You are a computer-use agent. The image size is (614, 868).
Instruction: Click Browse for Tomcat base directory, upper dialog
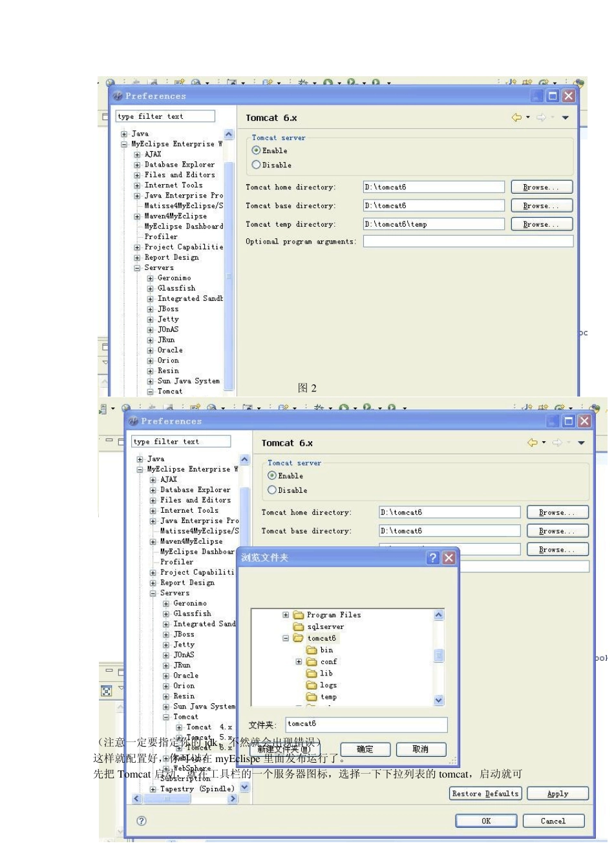[x=542, y=206]
